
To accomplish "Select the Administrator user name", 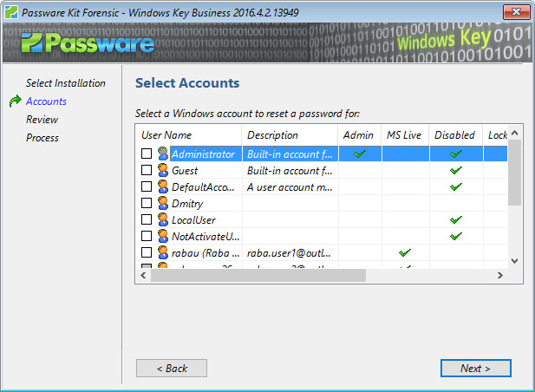I will (203, 154).
